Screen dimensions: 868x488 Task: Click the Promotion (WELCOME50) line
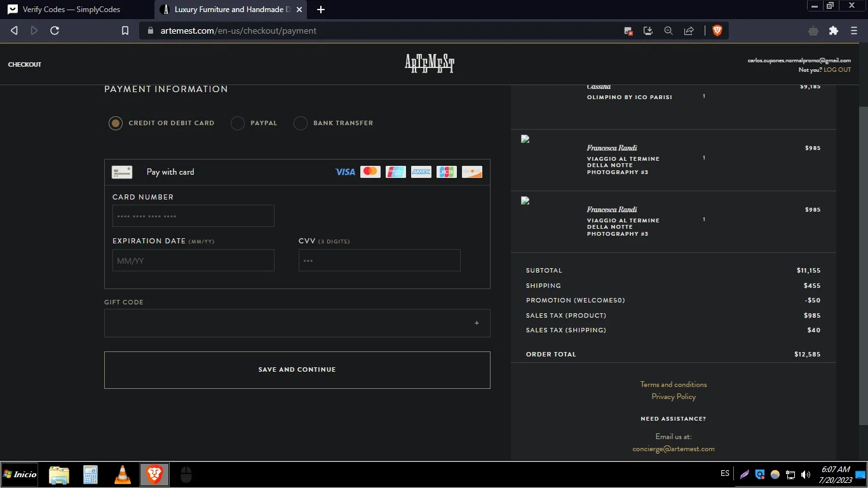click(x=673, y=301)
